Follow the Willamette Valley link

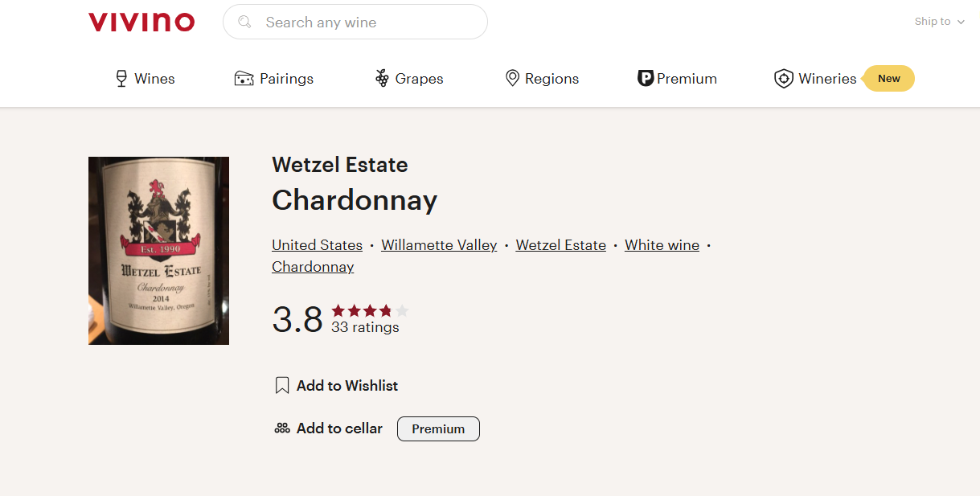coord(439,245)
